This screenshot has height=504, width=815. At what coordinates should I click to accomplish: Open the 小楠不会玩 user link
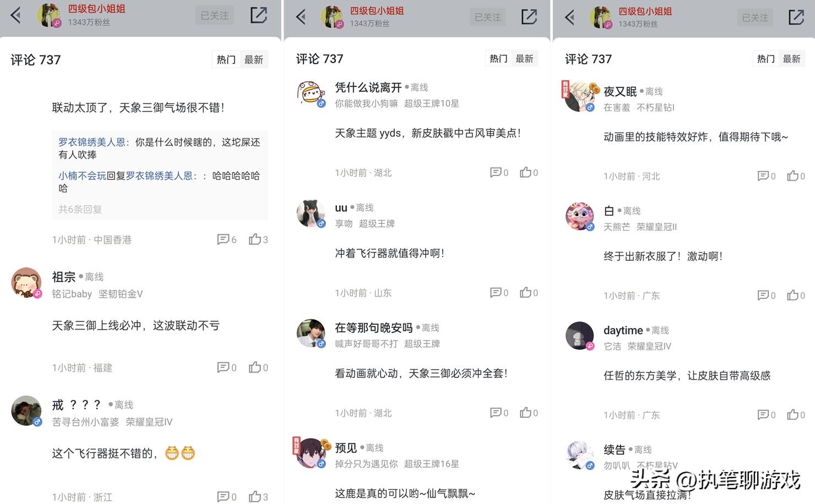click(82, 176)
